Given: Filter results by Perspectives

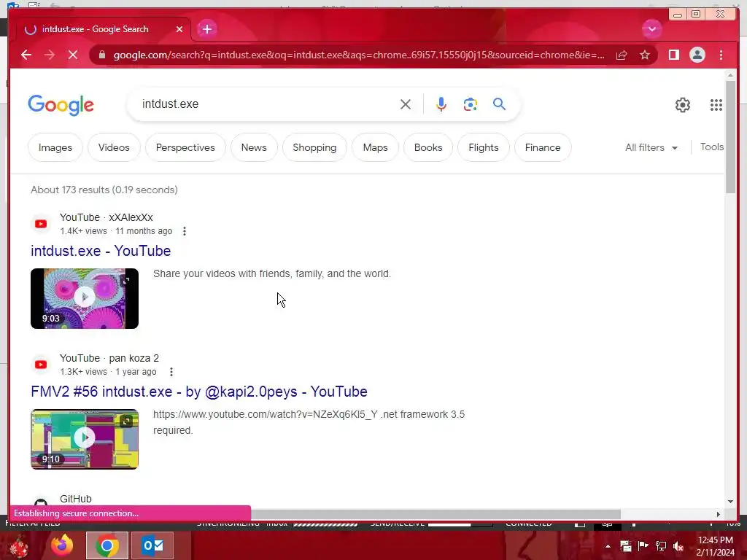Looking at the screenshot, I should coord(185,147).
